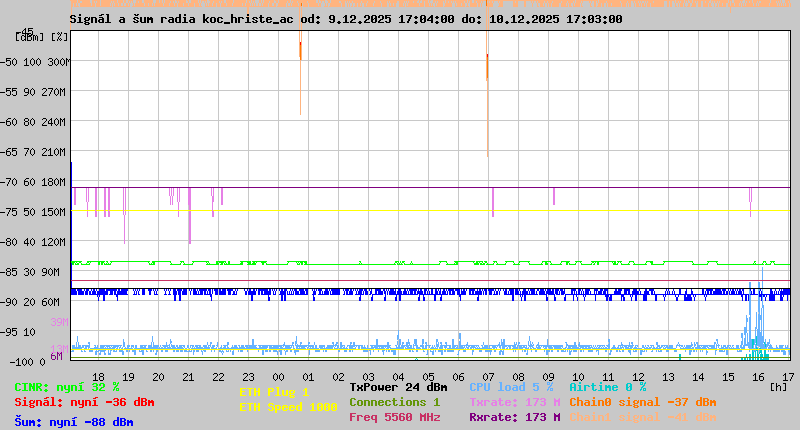Select the 'Signál: nyní -36 dBm' legend entry
This screenshot has height=430, width=800.
pyautogui.click(x=84, y=402)
